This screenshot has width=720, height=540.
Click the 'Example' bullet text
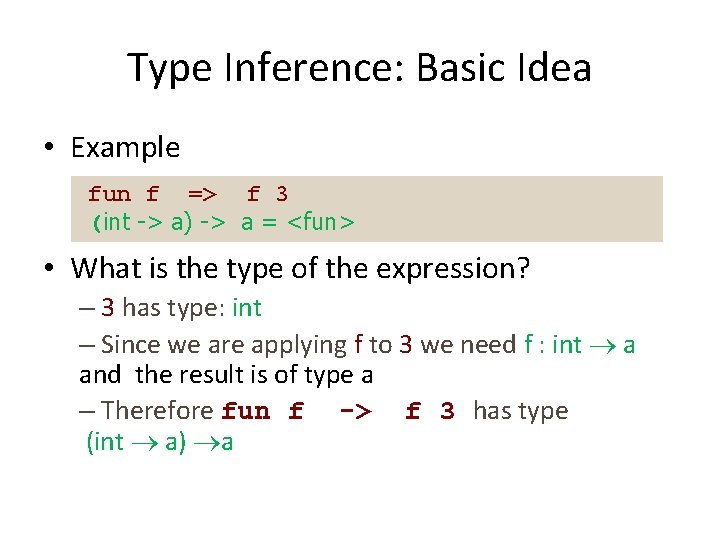click(125, 148)
